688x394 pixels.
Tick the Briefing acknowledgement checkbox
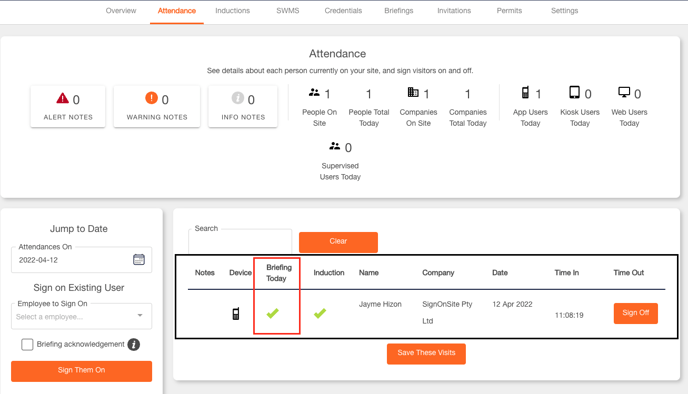coord(27,344)
